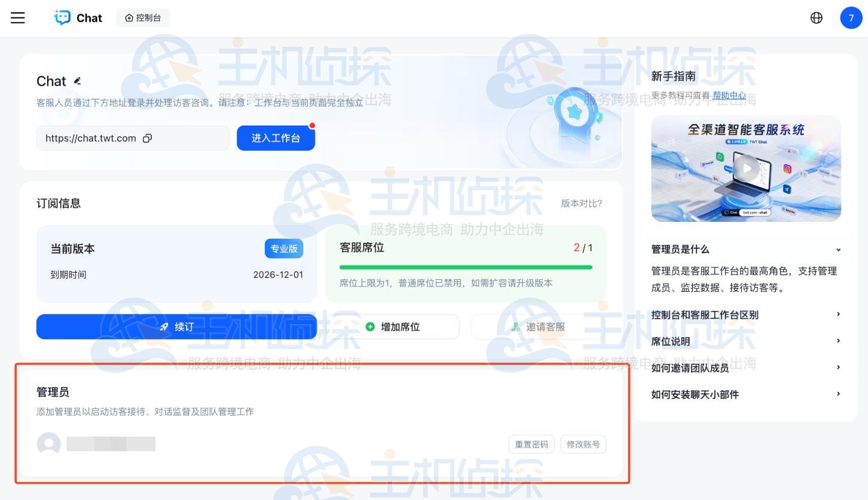The height and width of the screenshot is (500, 868).
Task: Click the 进入工作台 button
Action: tap(276, 138)
